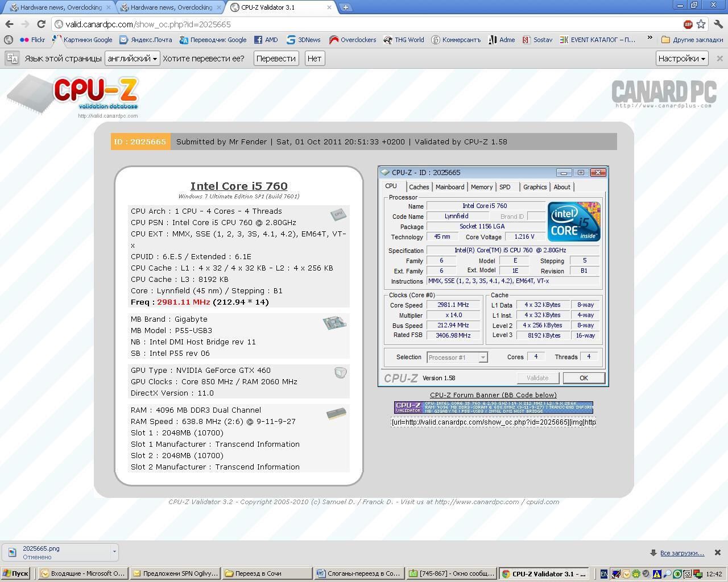Screen dimensions: 728x582
Task: Open the Chrome wrench settings menu
Action: (718, 24)
